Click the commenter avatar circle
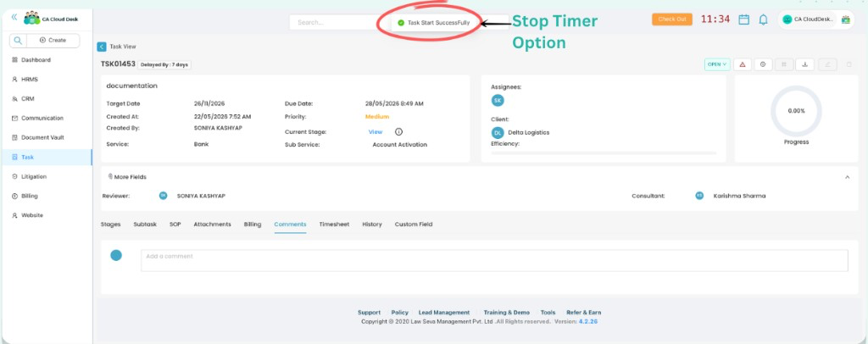 [x=116, y=256]
